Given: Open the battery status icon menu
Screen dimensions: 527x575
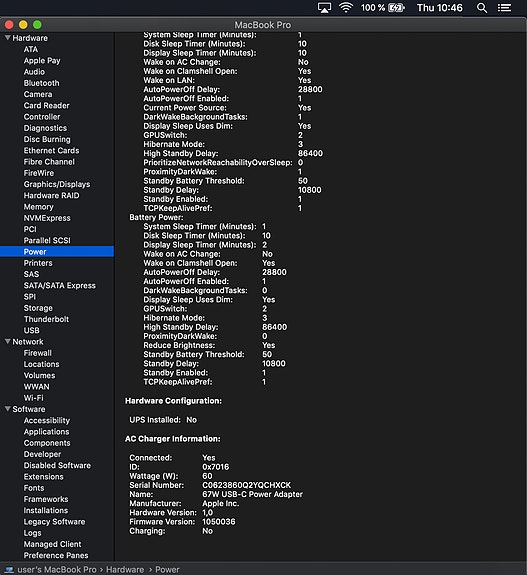Looking at the screenshot, I should click(396, 8).
